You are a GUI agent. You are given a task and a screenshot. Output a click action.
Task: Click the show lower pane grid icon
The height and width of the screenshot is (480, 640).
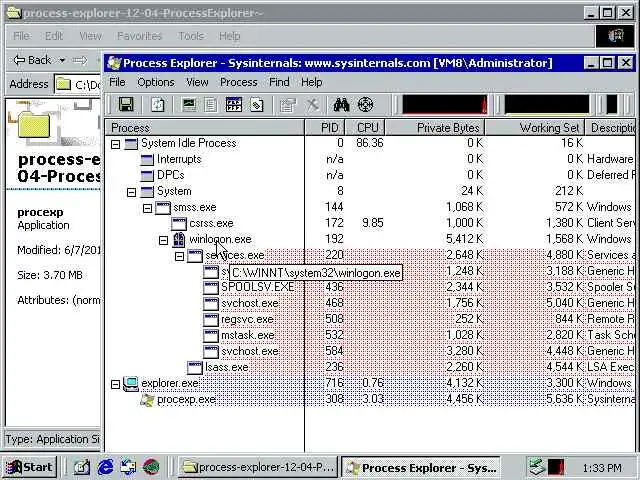point(233,105)
